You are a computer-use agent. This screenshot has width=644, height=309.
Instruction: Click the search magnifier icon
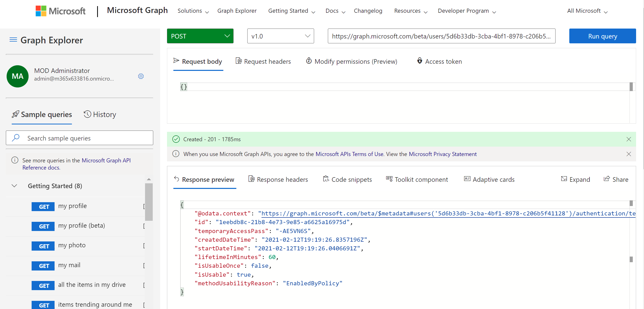(x=16, y=138)
